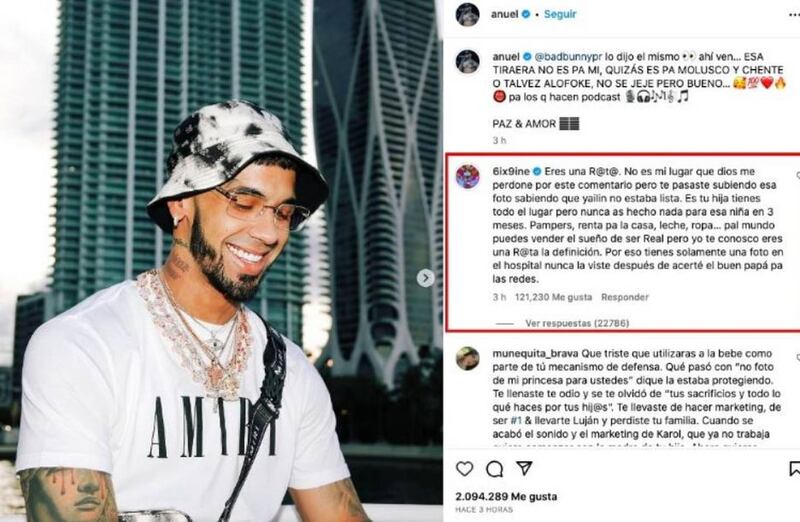Reply to 6ix9ine's comment via Responder
This screenshot has height=522, width=800.
(x=624, y=297)
